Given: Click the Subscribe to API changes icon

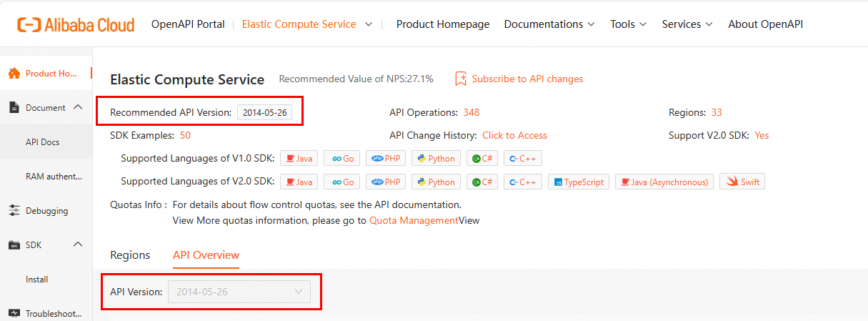Looking at the screenshot, I should (461, 79).
